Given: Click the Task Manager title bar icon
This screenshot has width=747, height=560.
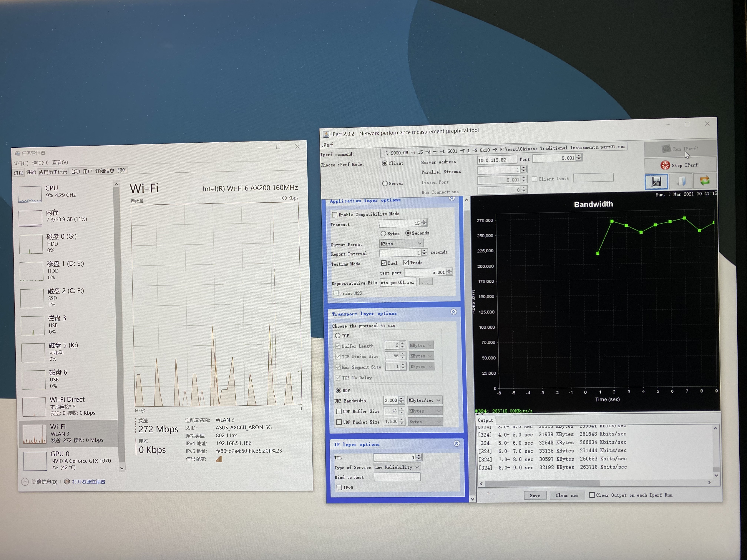Looking at the screenshot, I should click(x=17, y=154).
